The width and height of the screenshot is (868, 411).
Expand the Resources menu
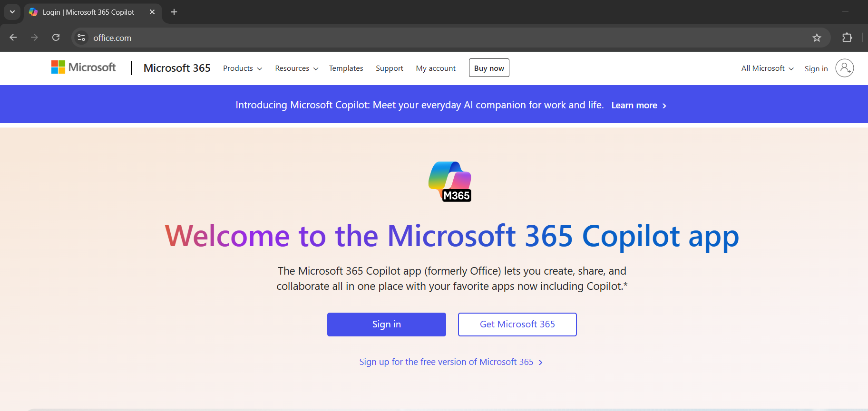coord(296,68)
